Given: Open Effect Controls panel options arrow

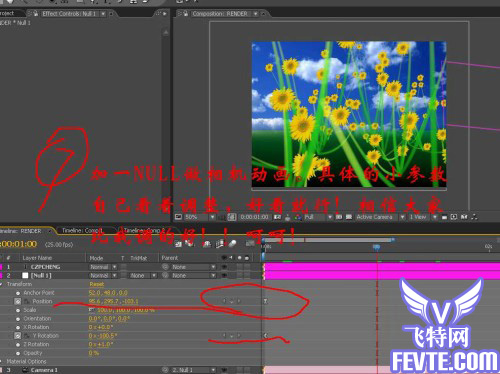Looking at the screenshot, I should [164, 14].
